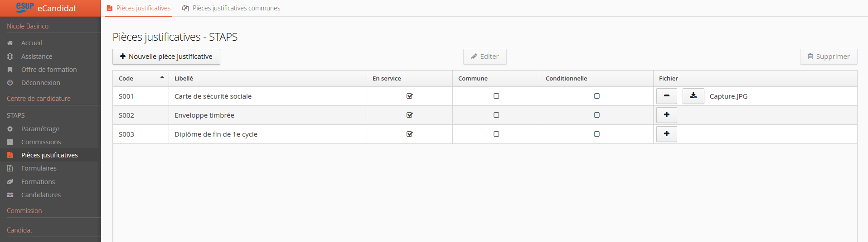
Task: Open Accueil via the home icon
Action: point(10,43)
